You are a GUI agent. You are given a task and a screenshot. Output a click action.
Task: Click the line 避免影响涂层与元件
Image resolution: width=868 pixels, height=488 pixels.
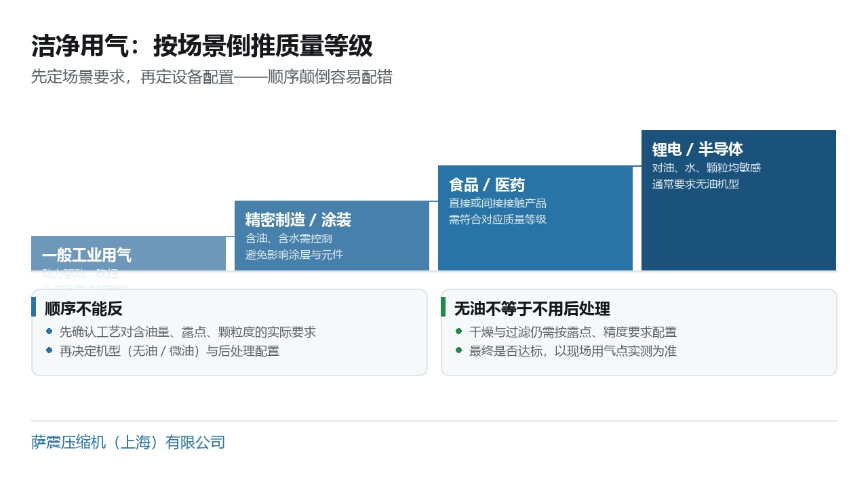(x=294, y=255)
